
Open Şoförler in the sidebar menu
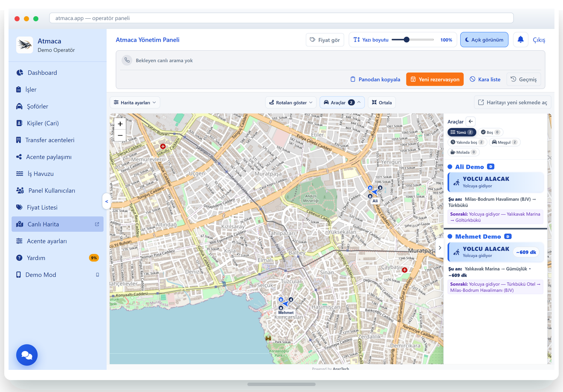click(x=38, y=107)
